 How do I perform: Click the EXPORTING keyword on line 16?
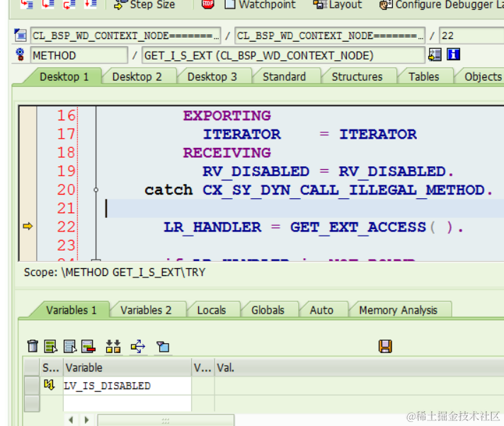(x=227, y=115)
